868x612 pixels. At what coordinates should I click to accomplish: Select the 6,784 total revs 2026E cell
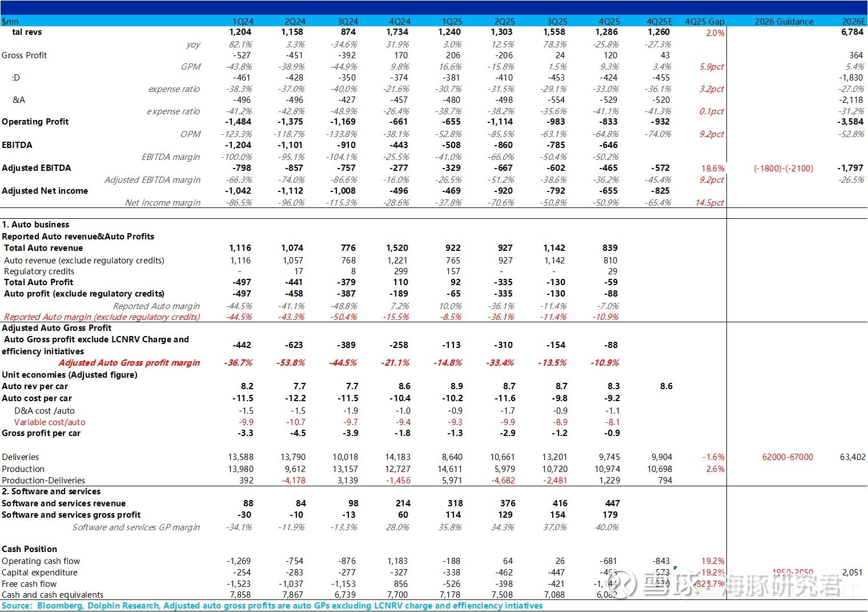click(x=853, y=32)
